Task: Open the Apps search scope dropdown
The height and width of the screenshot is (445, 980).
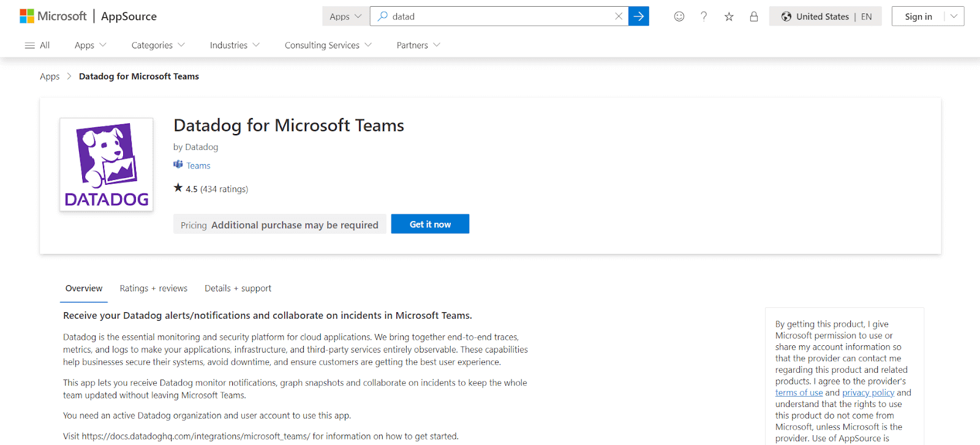Action: pos(345,17)
